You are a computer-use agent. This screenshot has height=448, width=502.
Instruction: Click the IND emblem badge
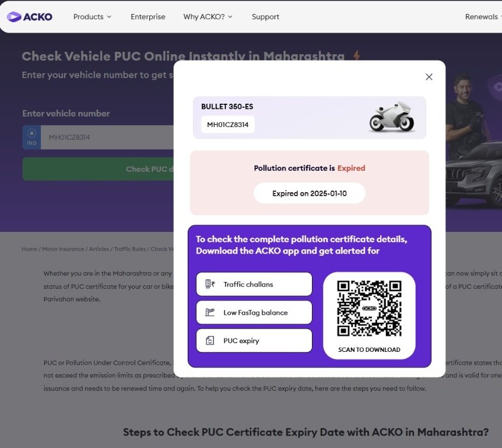coord(31,137)
